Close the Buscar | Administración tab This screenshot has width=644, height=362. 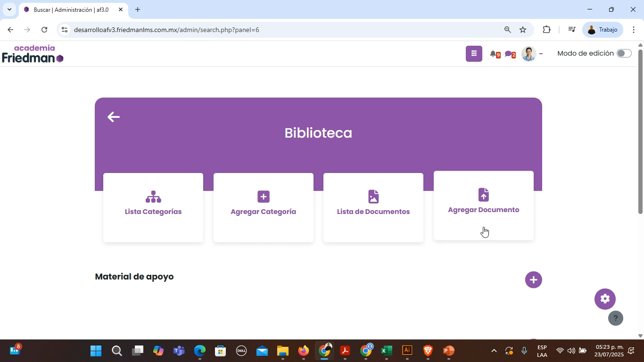(x=121, y=9)
